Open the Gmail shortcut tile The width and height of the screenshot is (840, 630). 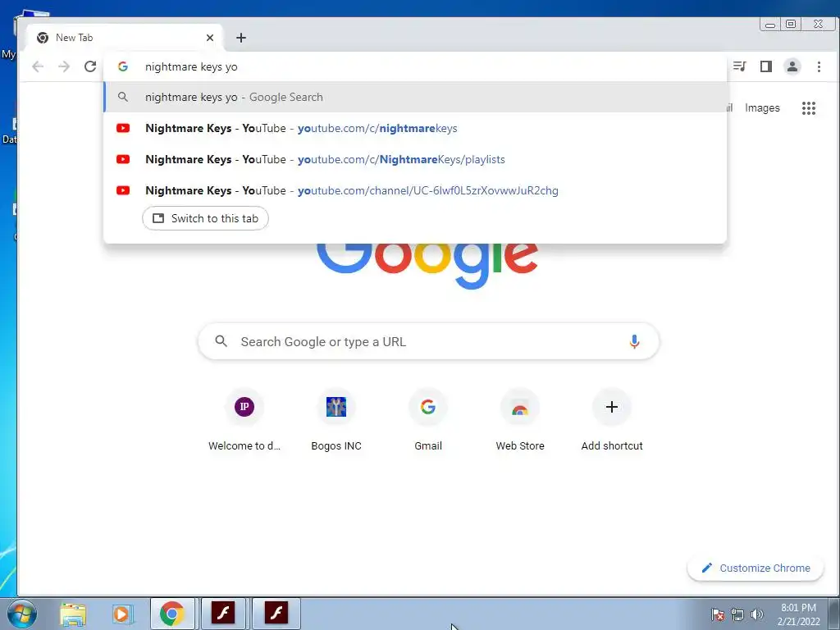pyautogui.click(x=428, y=421)
